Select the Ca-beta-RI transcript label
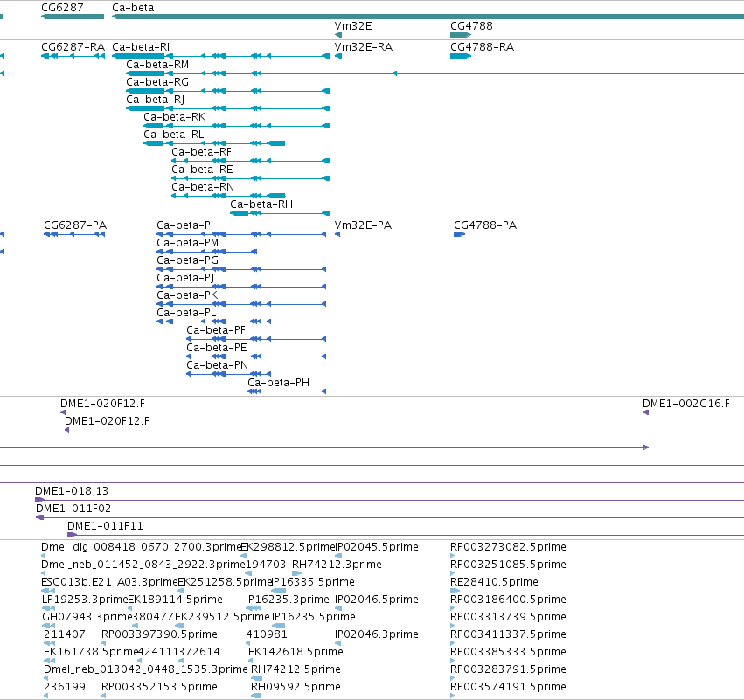 click(x=141, y=47)
